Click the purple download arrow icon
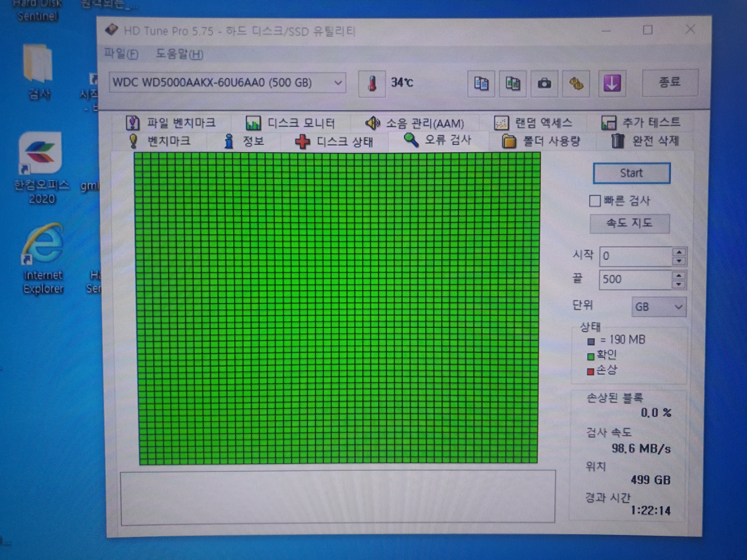Viewport: 747px width, 560px height. tap(612, 83)
